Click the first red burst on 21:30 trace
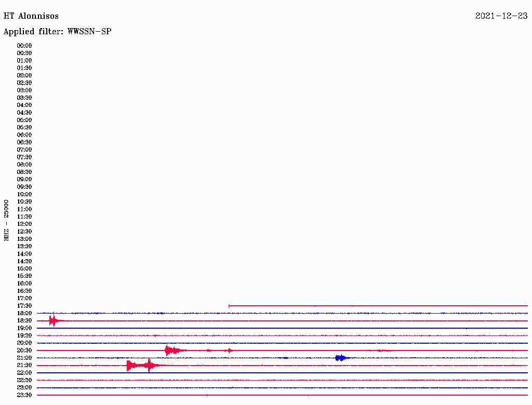The height and width of the screenshot is (405, 532). tap(131, 366)
